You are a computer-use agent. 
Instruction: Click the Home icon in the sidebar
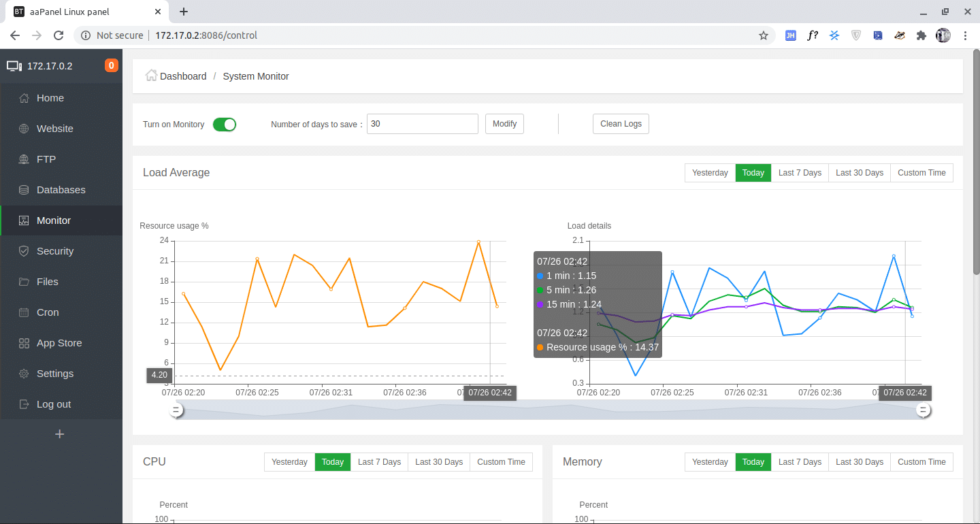(x=24, y=98)
